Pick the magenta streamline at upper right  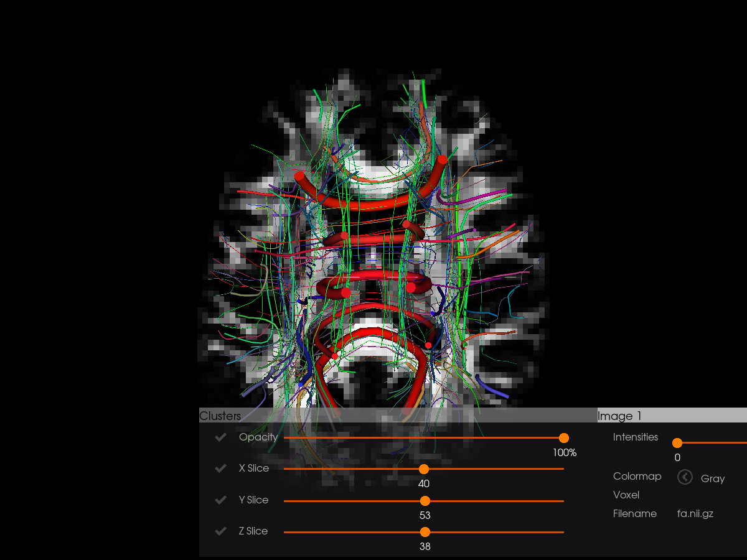(479, 198)
